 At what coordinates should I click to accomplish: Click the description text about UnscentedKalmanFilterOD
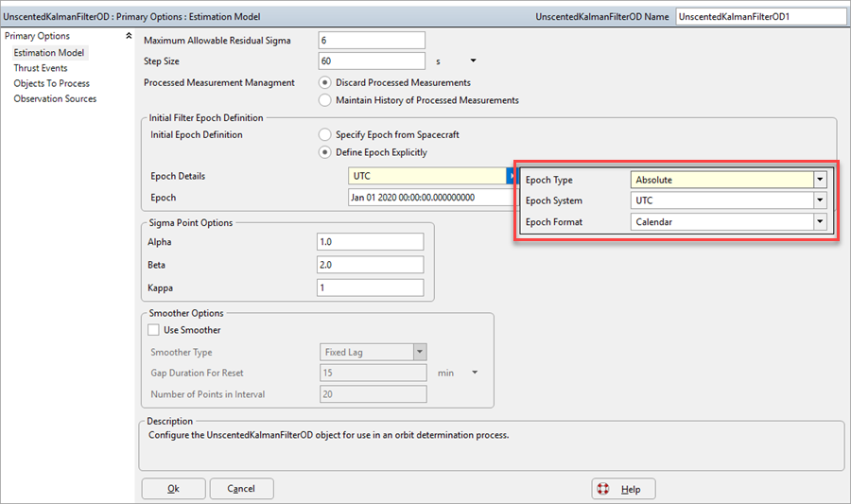(x=329, y=435)
